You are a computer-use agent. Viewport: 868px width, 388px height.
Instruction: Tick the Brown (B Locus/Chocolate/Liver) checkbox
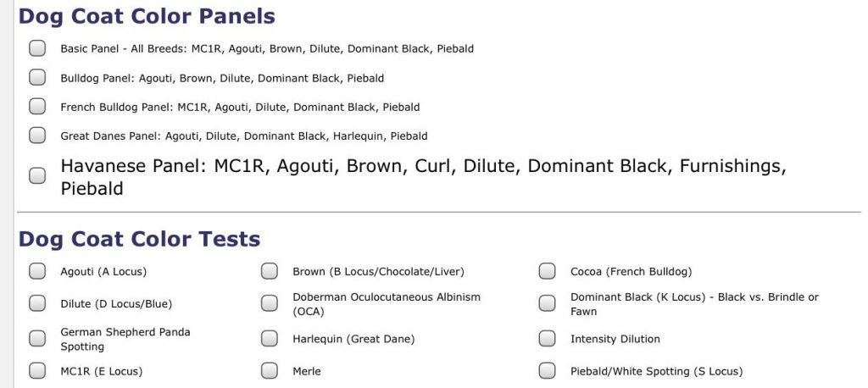[x=270, y=272]
